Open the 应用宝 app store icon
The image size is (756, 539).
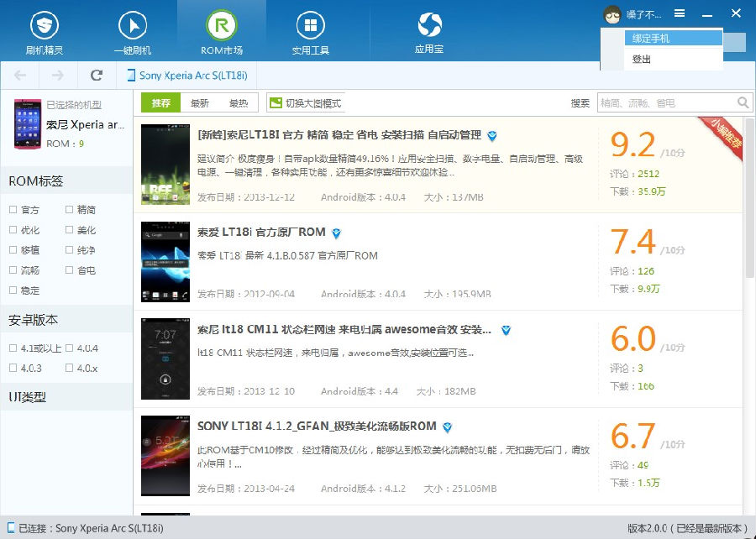[x=429, y=24]
